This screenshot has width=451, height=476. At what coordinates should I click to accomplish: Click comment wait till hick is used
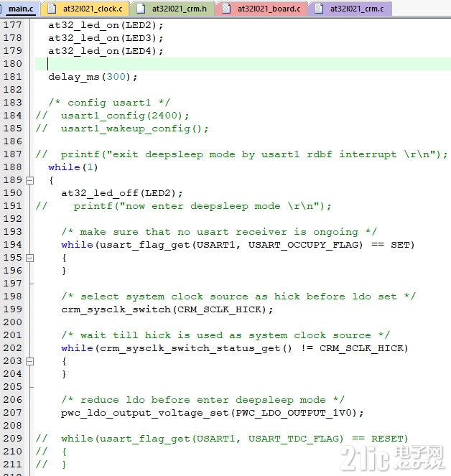pos(225,335)
